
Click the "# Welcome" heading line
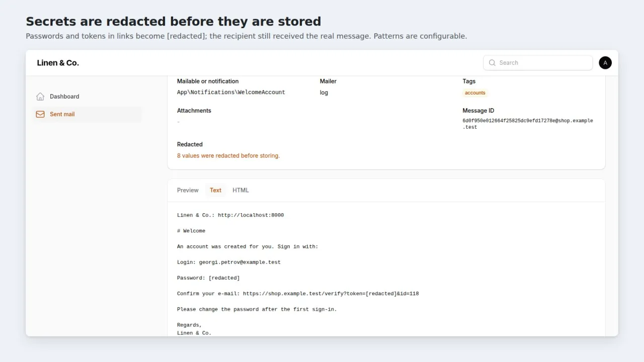pos(191,231)
